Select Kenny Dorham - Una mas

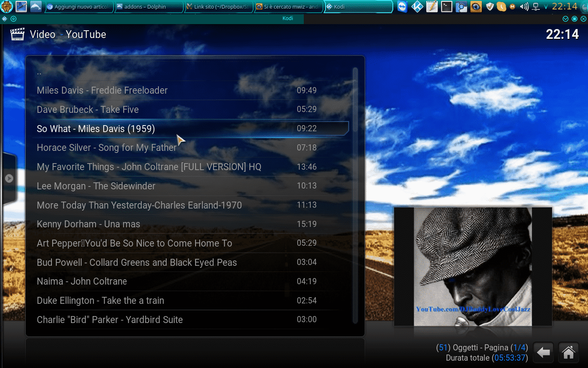pos(188,224)
